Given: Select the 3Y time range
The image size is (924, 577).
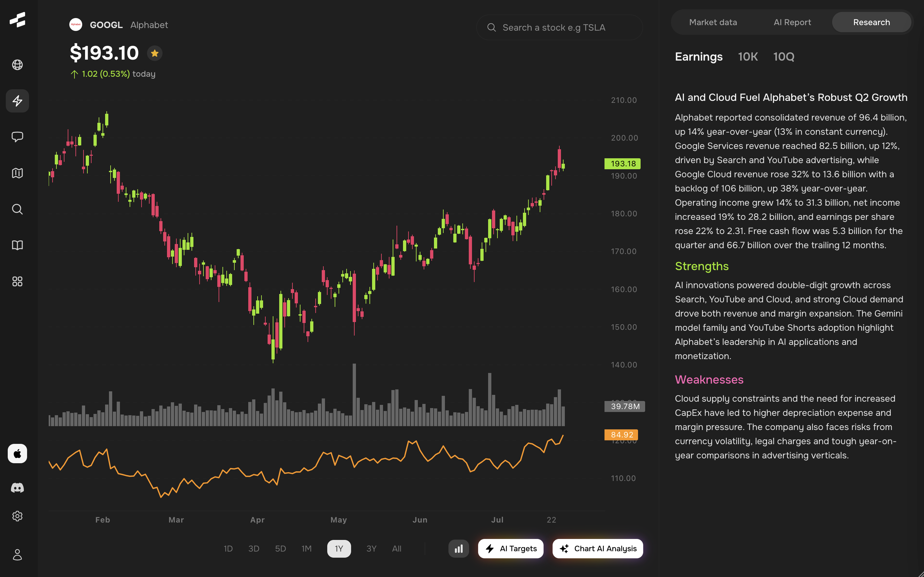Looking at the screenshot, I should pyautogui.click(x=371, y=548).
